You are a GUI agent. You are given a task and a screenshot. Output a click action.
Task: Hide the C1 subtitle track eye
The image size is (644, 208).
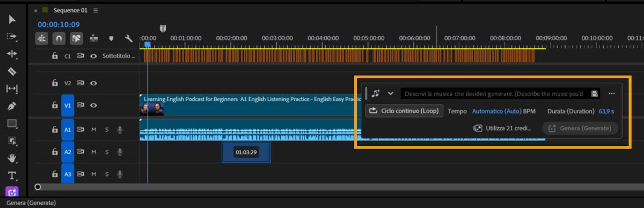(x=94, y=56)
